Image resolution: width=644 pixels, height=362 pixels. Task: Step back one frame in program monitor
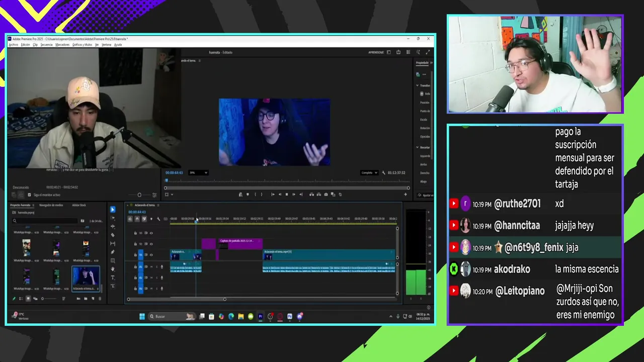pyautogui.click(x=280, y=194)
